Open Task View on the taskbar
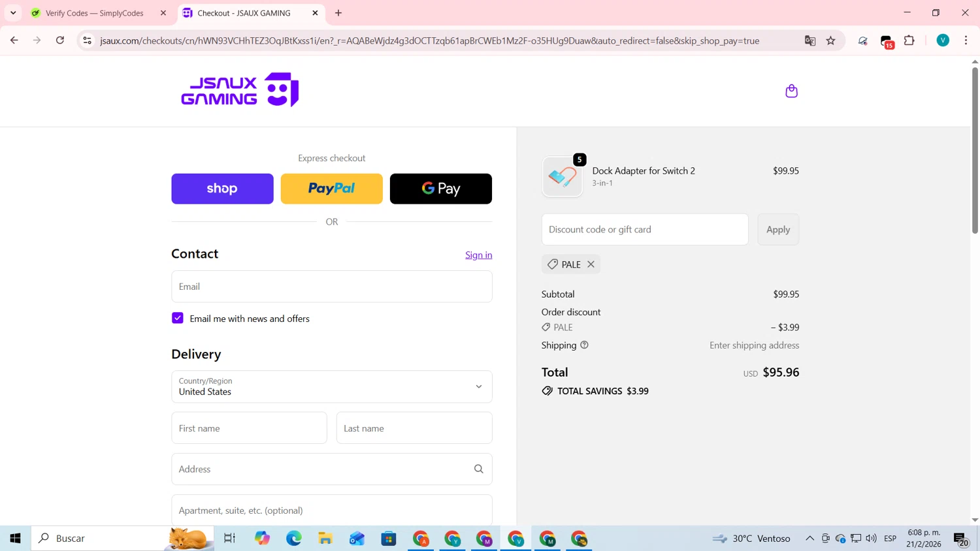The width and height of the screenshot is (980, 551). [229, 539]
